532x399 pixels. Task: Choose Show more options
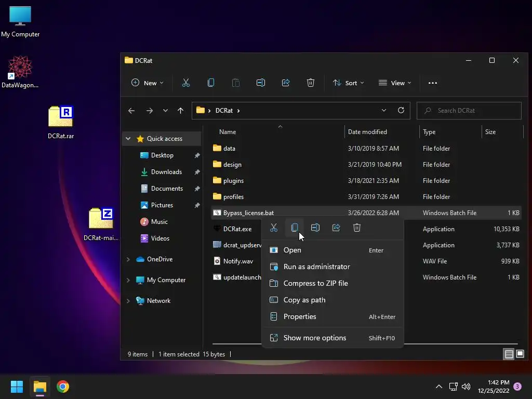333,338
